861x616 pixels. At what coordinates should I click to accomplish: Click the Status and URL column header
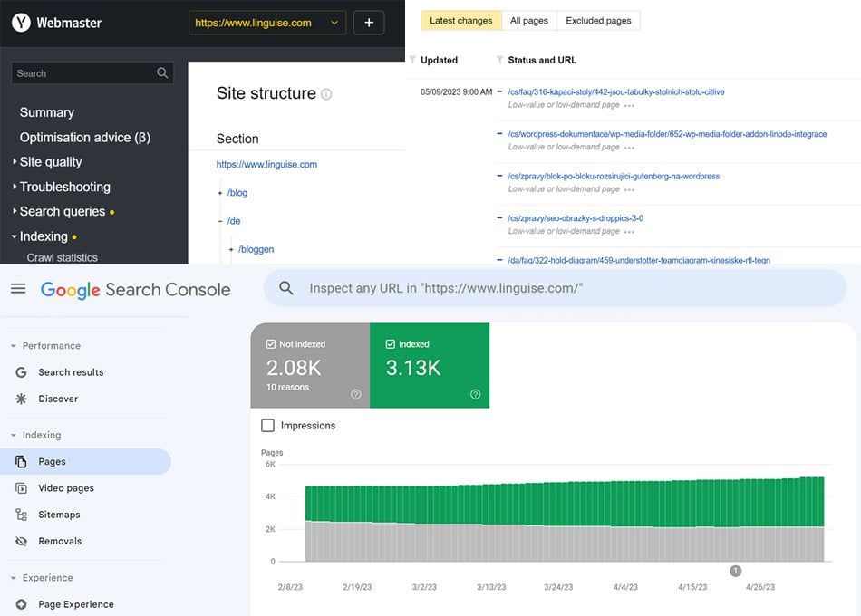[542, 60]
